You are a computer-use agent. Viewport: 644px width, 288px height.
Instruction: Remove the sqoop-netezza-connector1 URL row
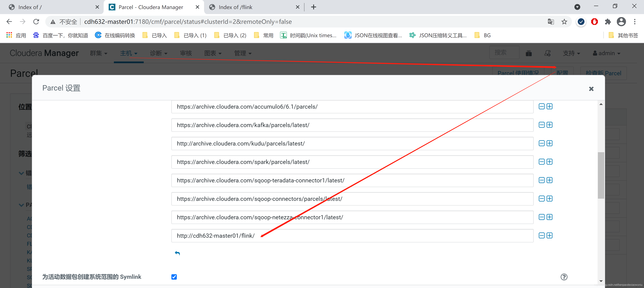[x=542, y=217]
